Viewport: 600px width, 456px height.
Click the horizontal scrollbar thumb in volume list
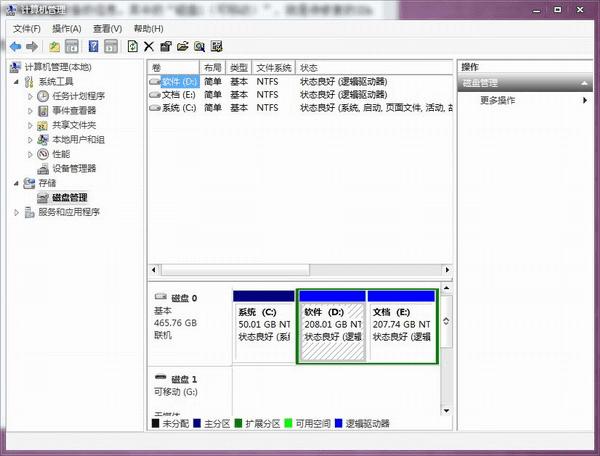point(235,270)
